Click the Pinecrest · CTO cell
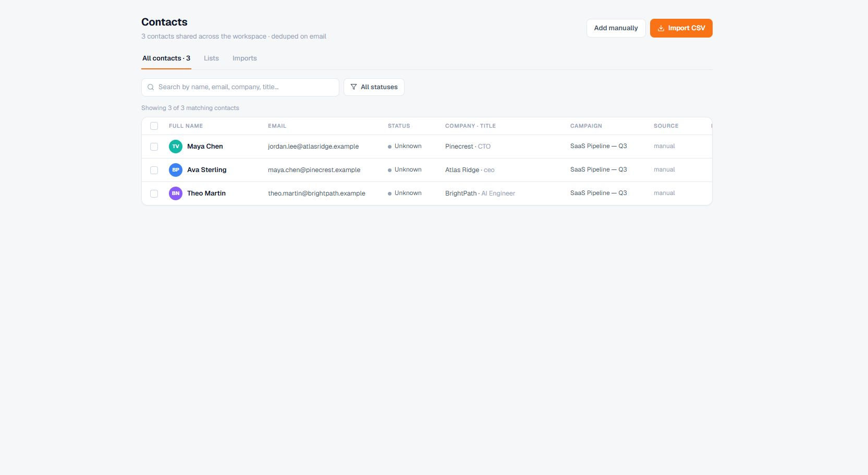The width and height of the screenshot is (868, 475). (468, 147)
